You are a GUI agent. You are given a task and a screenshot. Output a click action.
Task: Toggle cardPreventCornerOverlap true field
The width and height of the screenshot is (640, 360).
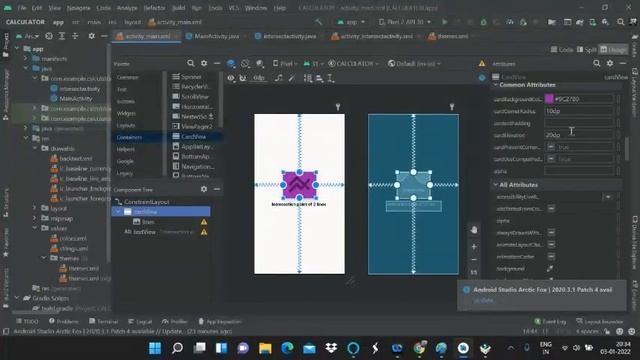click(579, 147)
